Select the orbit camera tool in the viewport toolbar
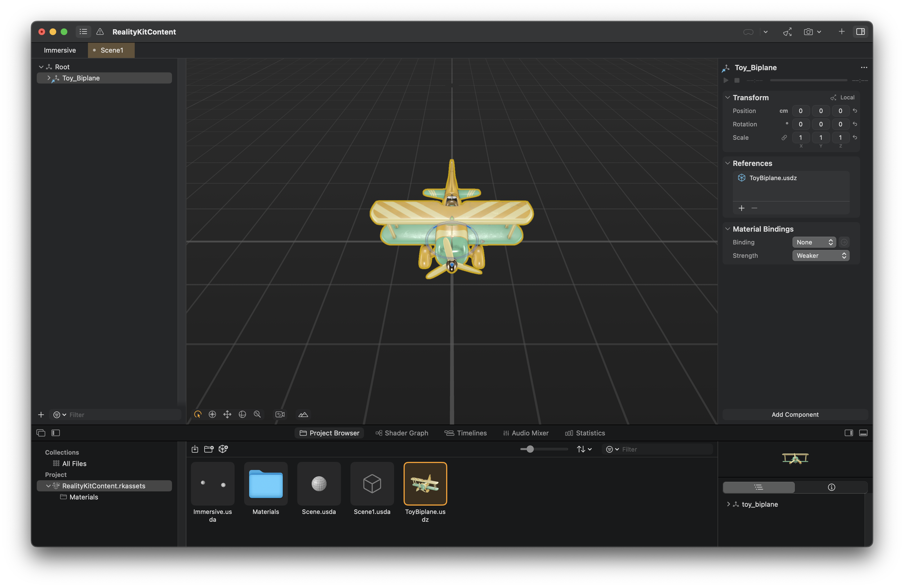 (x=242, y=414)
